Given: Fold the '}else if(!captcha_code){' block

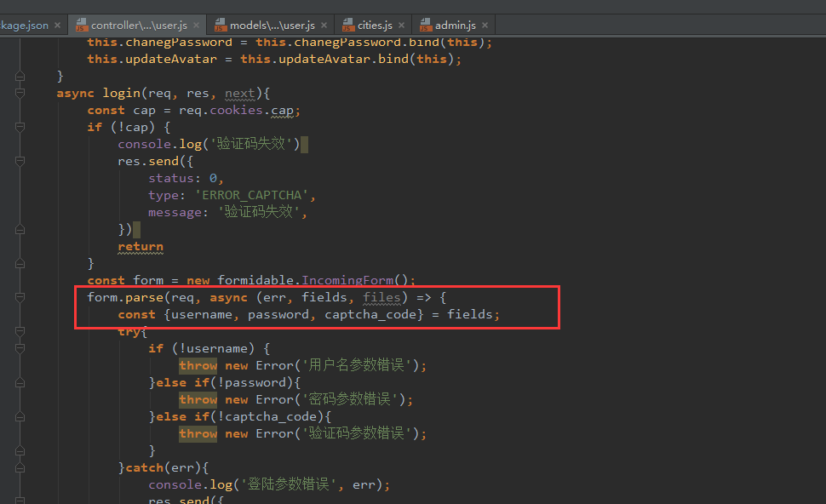Looking at the screenshot, I should pyautogui.click(x=20, y=416).
